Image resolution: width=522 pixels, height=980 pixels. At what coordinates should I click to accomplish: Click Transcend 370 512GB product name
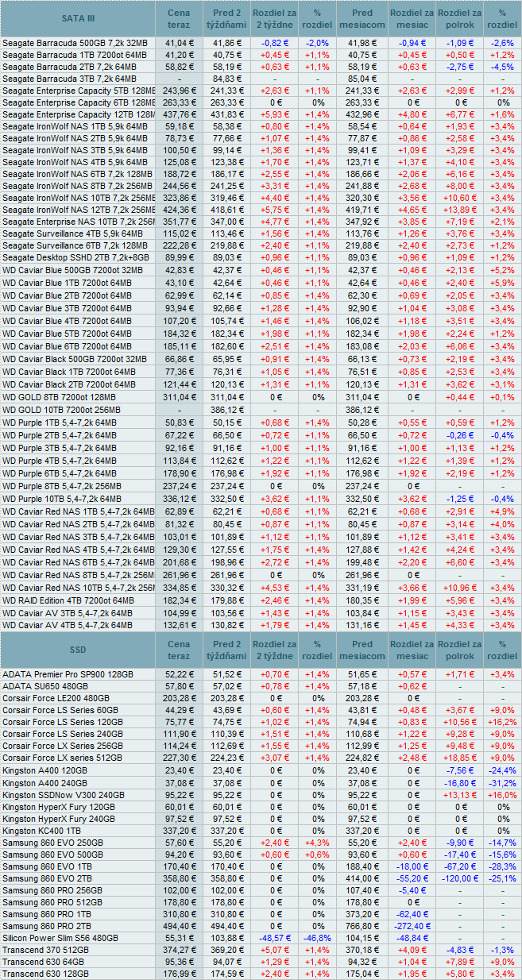tap(46, 951)
